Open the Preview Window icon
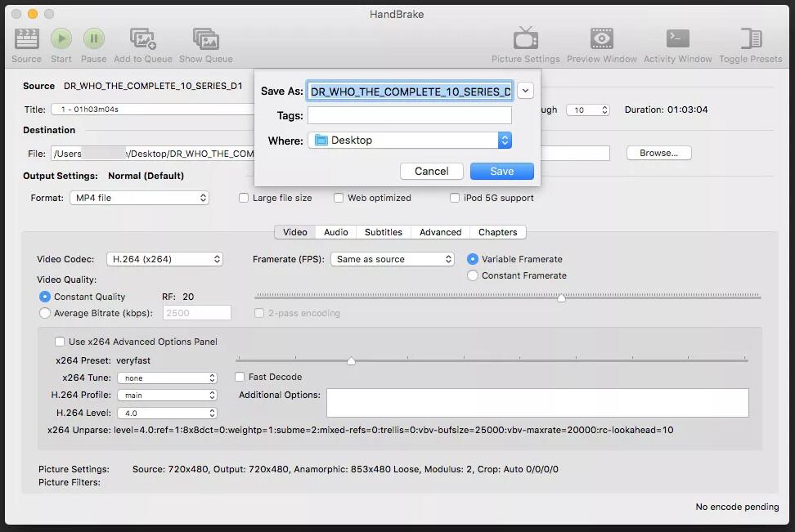 [602, 38]
